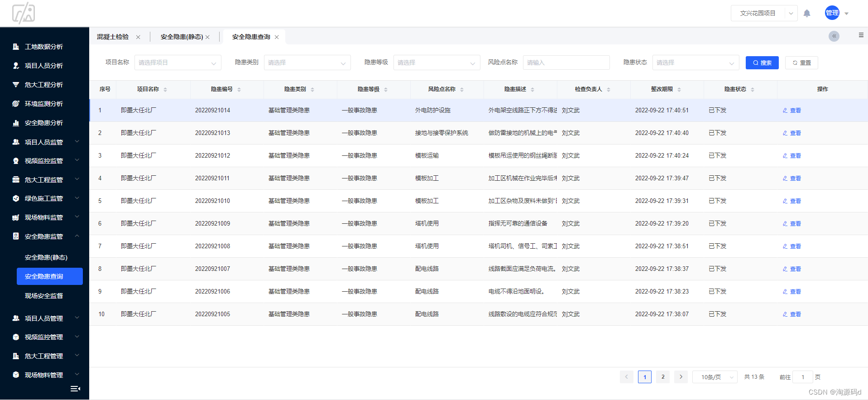This screenshot has width=868, height=400.
Task: Sort by 风险点名称 column arrows
Action: (462, 90)
